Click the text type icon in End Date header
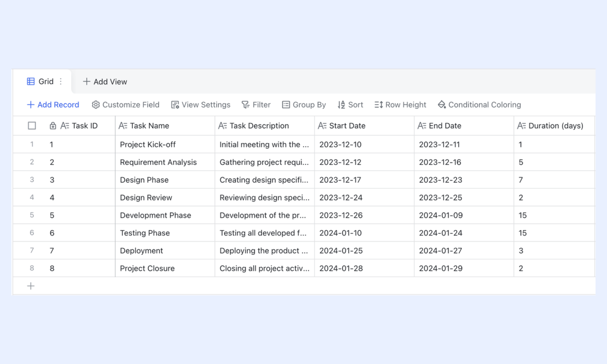 click(422, 126)
